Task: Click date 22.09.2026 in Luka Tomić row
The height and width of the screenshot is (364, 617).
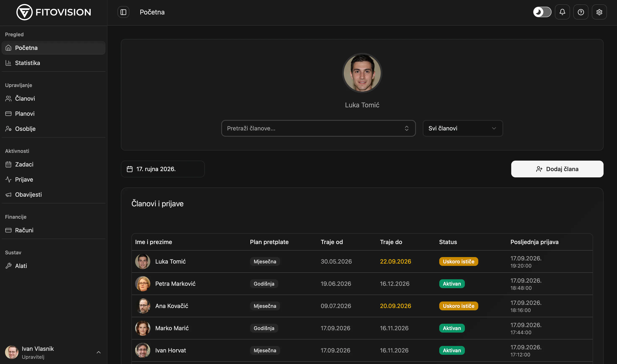Action: pyautogui.click(x=395, y=261)
